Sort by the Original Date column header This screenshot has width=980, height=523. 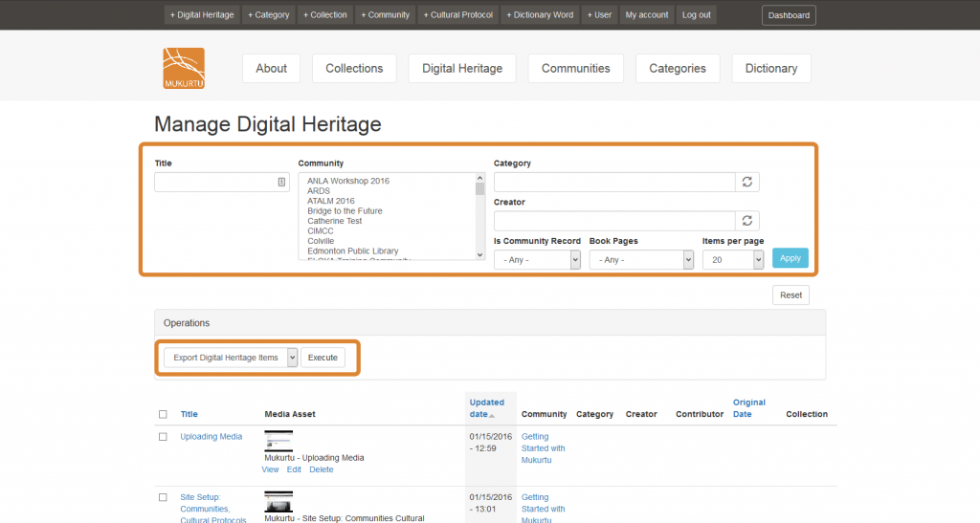(x=748, y=408)
